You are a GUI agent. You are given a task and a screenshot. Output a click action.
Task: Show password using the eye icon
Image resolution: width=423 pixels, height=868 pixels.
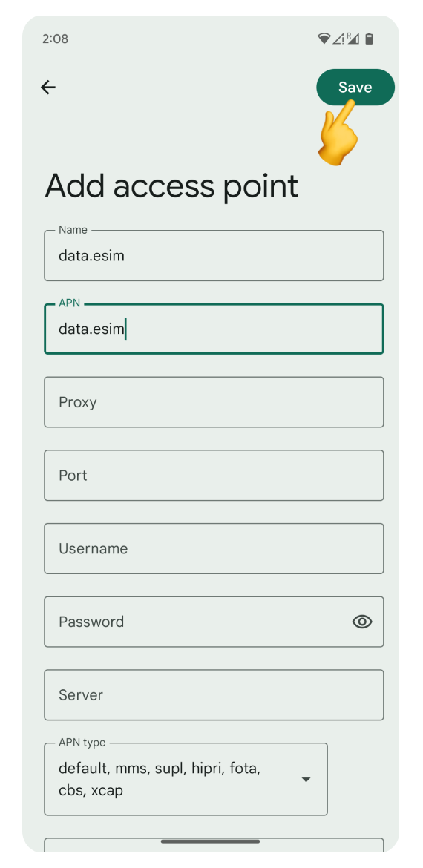362,622
